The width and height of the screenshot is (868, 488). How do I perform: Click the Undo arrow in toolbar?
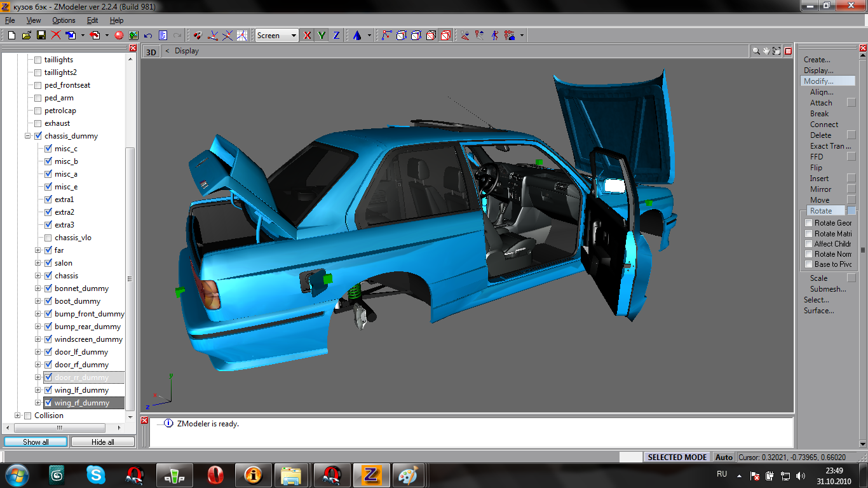148,36
